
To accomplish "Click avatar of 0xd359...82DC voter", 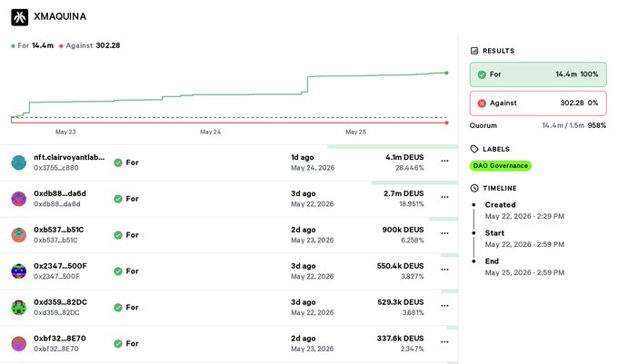I will (x=18, y=308).
